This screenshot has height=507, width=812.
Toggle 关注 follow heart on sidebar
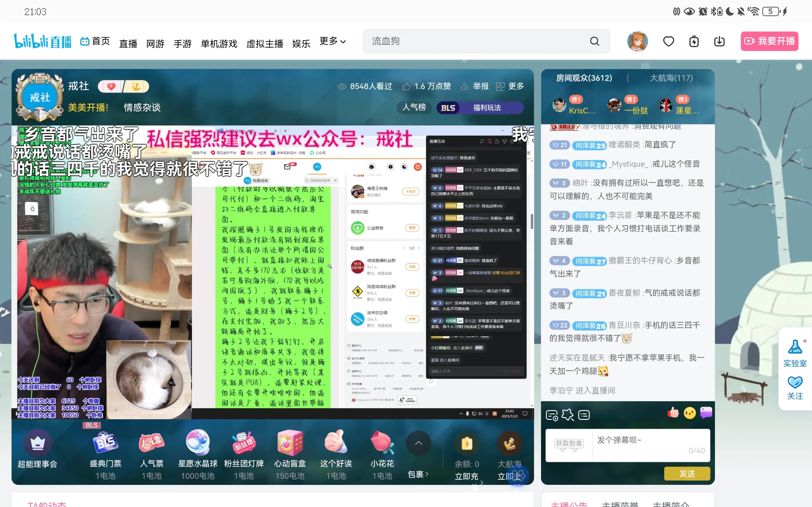click(795, 382)
